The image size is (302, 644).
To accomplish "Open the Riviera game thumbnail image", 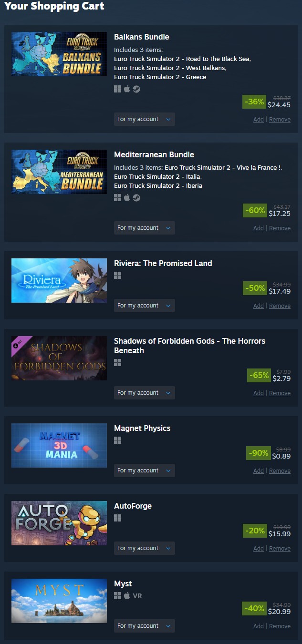I will point(59,280).
